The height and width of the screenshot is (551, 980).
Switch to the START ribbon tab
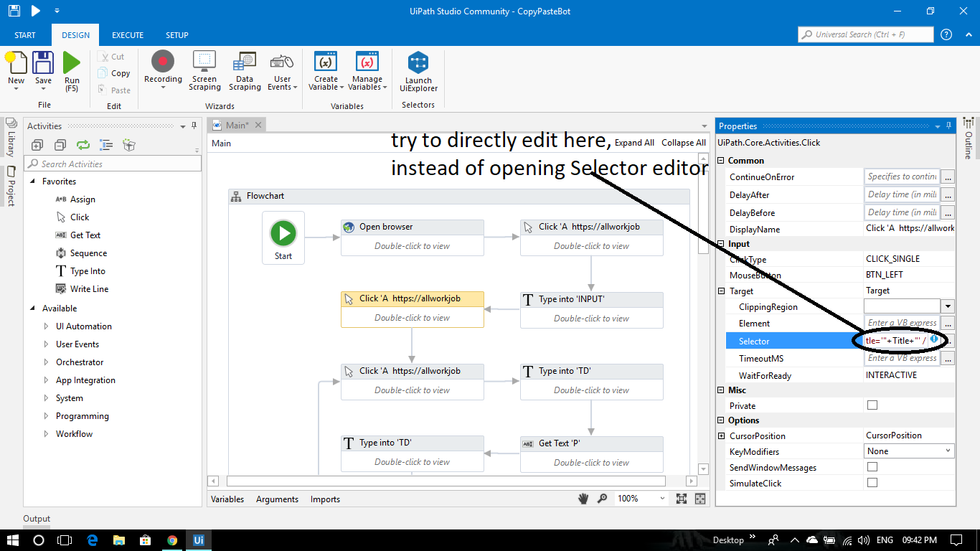tap(25, 35)
